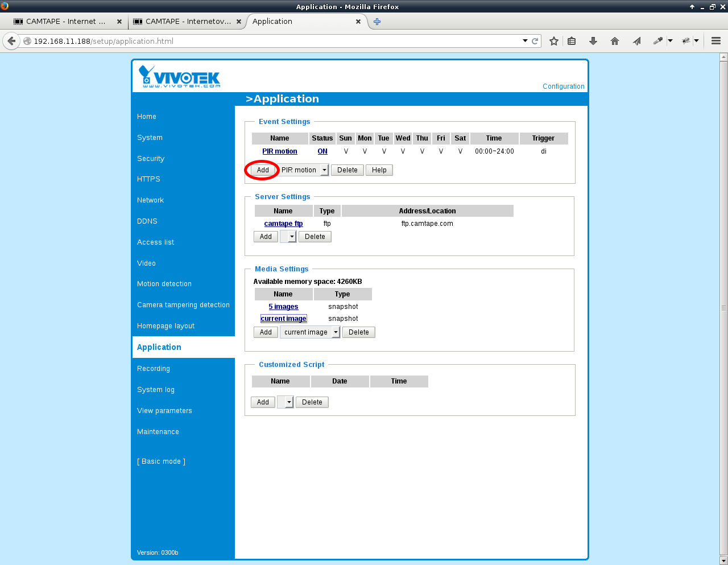728x565 pixels.
Task: Click Delete in Event Settings
Action: click(x=348, y=170)
